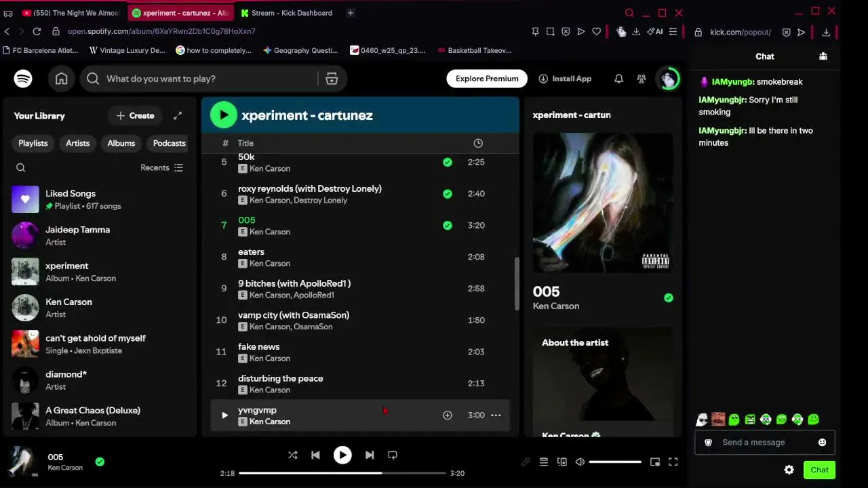Expand Your Library panel with arrows icon
The image size is (868, 488).
pos(178,116)
